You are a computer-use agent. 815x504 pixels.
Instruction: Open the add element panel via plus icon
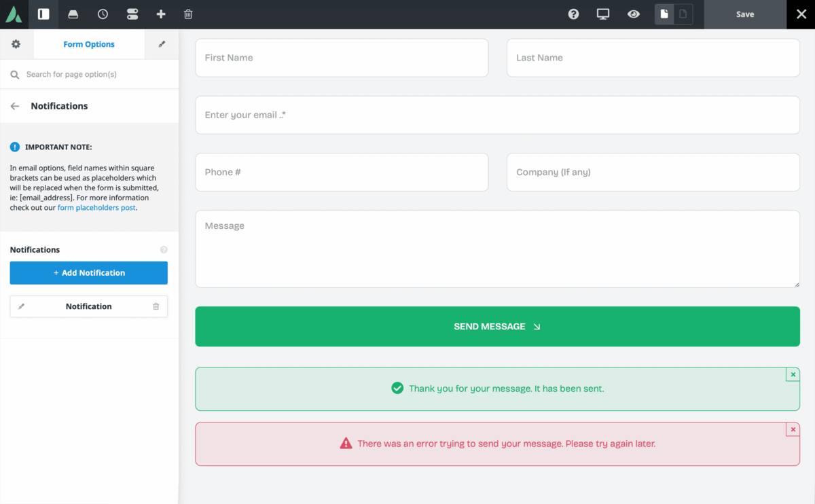160,14
